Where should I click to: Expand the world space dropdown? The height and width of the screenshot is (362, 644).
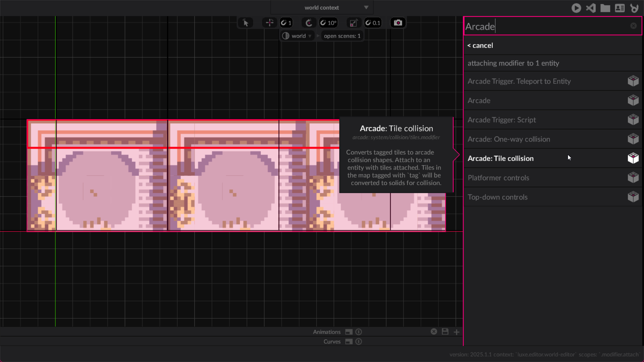[297, 36]
